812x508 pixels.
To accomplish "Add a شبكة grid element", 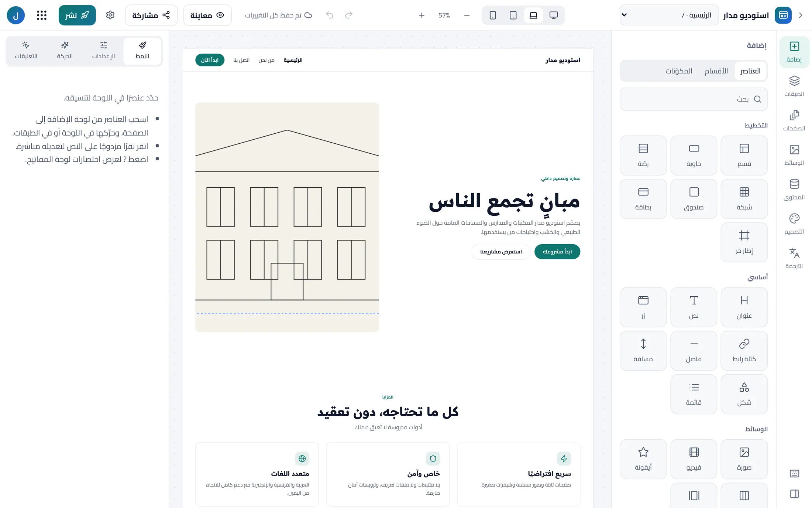I will pyautogui.click(x=744, y=199).
